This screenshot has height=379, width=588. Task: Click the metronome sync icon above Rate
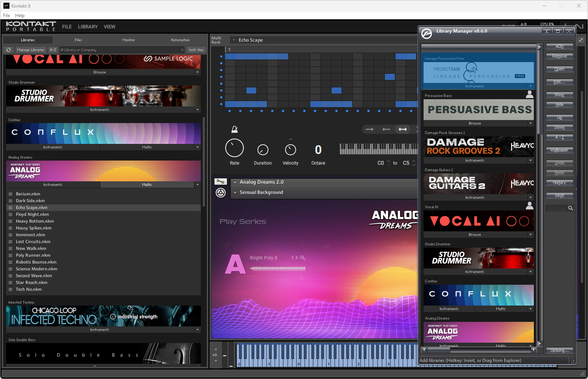click(x=235, y=129)
